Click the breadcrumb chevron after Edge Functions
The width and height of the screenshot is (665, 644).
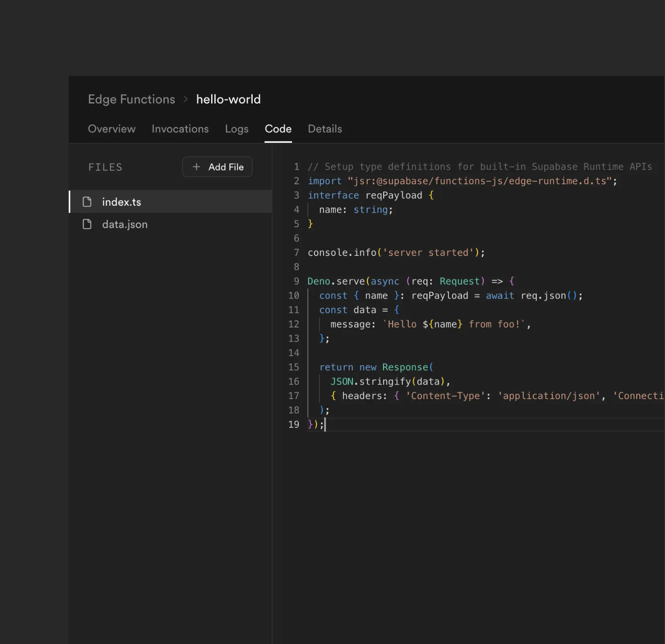(x=186, y=99)
